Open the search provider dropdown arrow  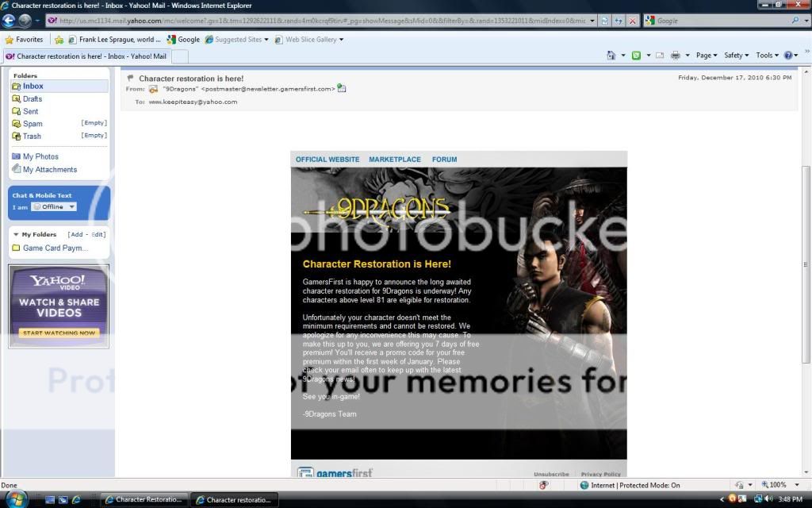[x=806, y=21]
